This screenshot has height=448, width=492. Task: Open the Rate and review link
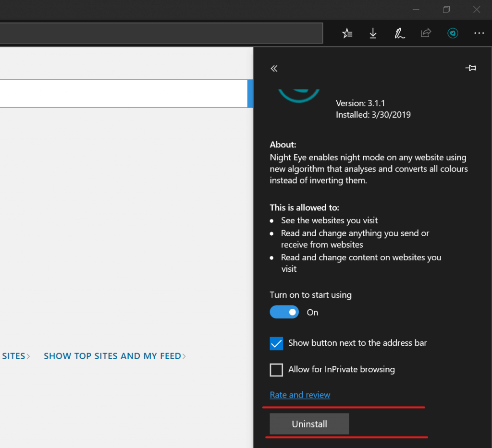click(x=300, y=395)
